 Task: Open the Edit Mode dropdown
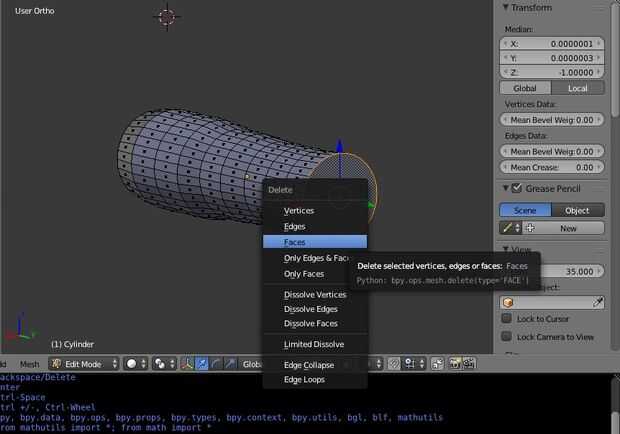84,364
